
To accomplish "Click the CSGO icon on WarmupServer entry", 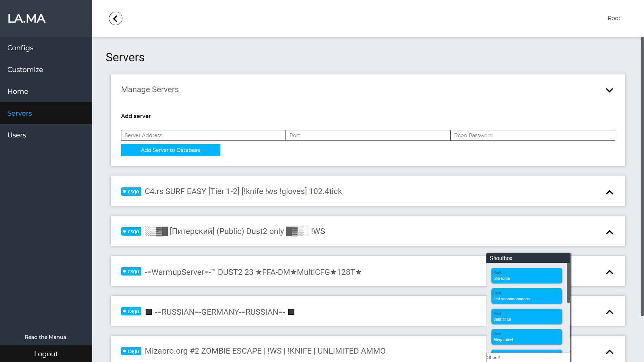I will click(131, 272).
